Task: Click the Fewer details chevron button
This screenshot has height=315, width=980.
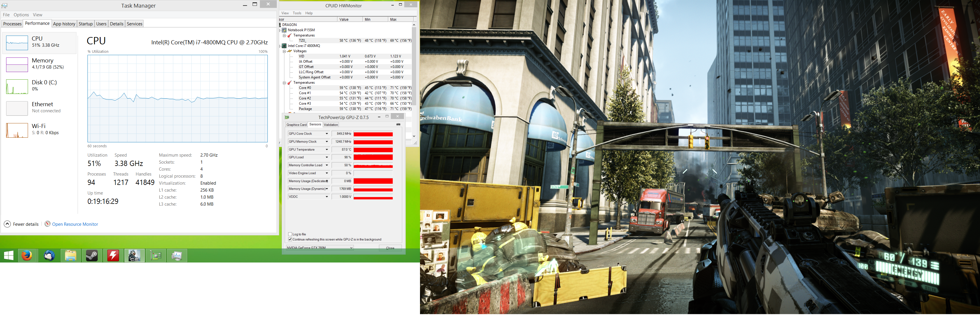Action: click(7, 224)
